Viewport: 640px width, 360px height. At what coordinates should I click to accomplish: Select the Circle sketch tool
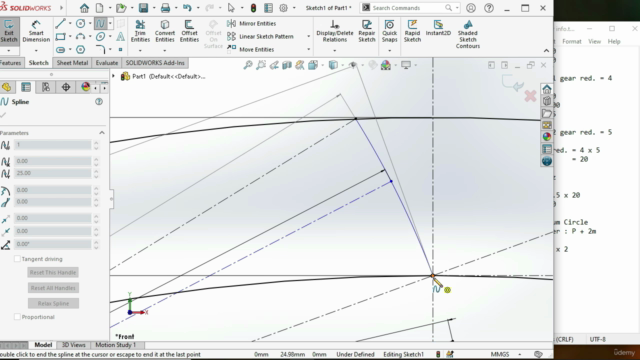point(81,24)
